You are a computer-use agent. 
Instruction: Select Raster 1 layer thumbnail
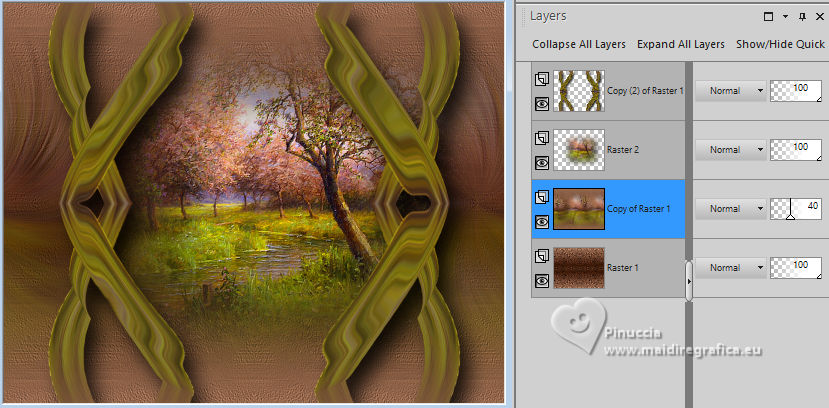(579, 268)
